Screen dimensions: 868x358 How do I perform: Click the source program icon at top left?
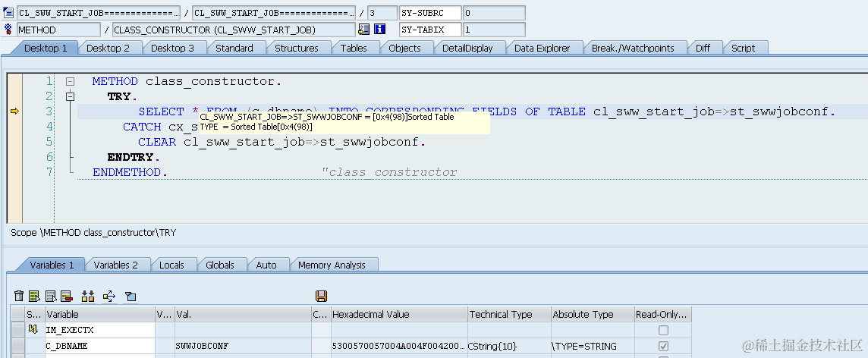tap(8, 12)
